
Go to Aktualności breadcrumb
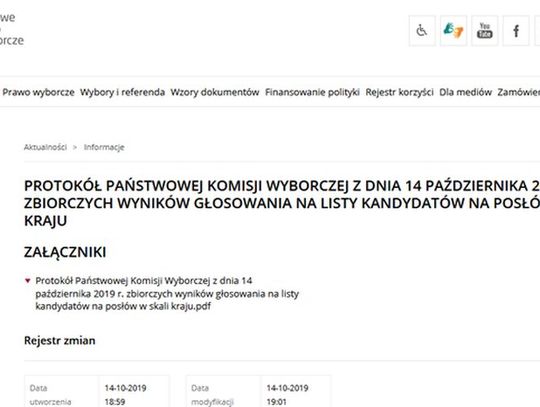pyautogui.click(x=45, y=147)
